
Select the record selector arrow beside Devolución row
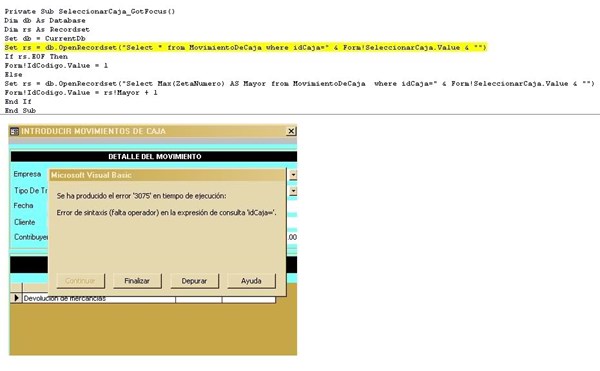(16, 298)
